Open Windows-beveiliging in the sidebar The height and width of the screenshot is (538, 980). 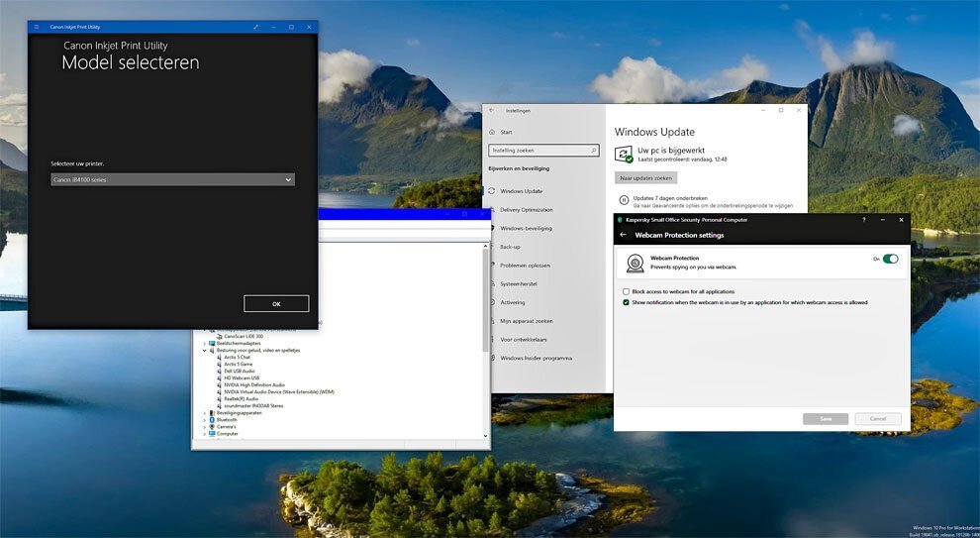tap(526, 228)
